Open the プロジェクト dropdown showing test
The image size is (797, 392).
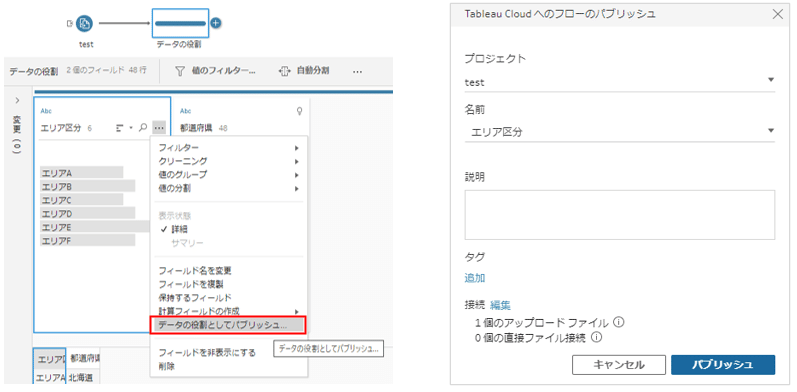pyautogui.click(x=620, y=82)
